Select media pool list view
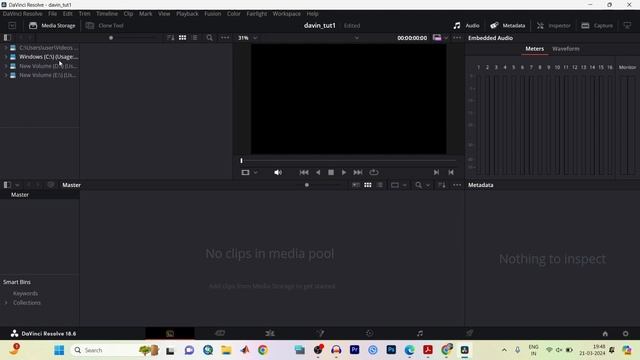Image resolution: width=640 pixels, height=360 pixels. [x=380, y=185]
